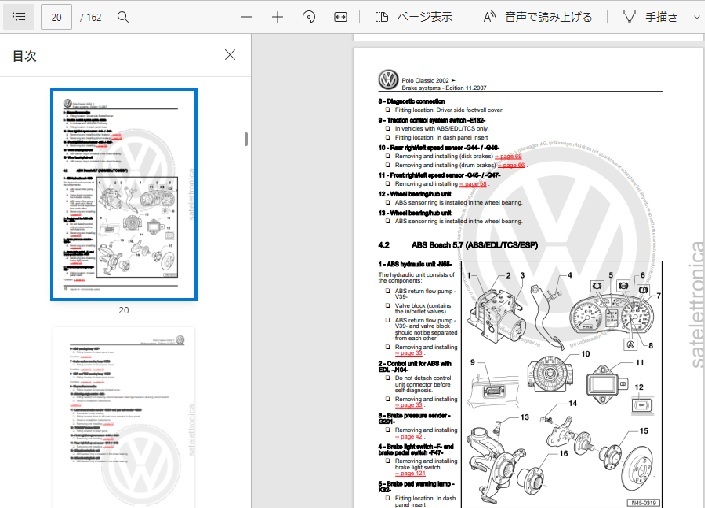Select the page 20 thumbnail

coord(124,194)
